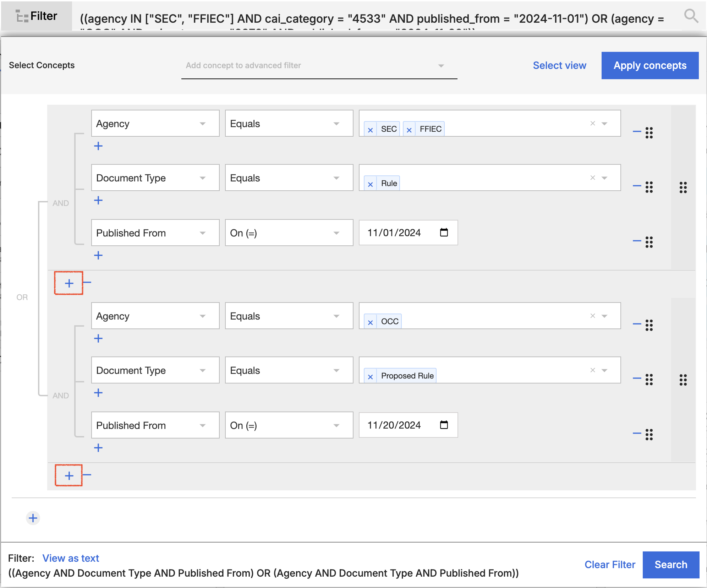This screenshot has height=588, width=707.
Task: Clear all values in OCC agency field
Action: pos(592,316)
